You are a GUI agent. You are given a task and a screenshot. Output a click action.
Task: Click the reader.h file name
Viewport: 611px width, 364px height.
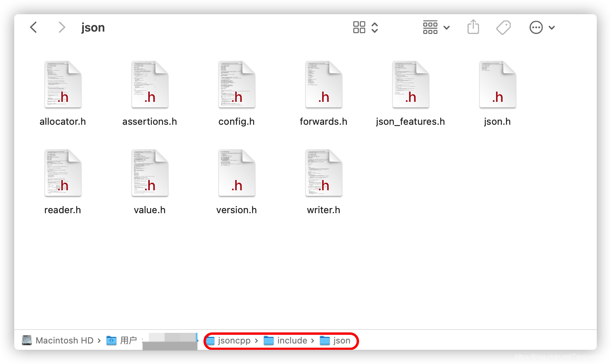pos(63,210)
